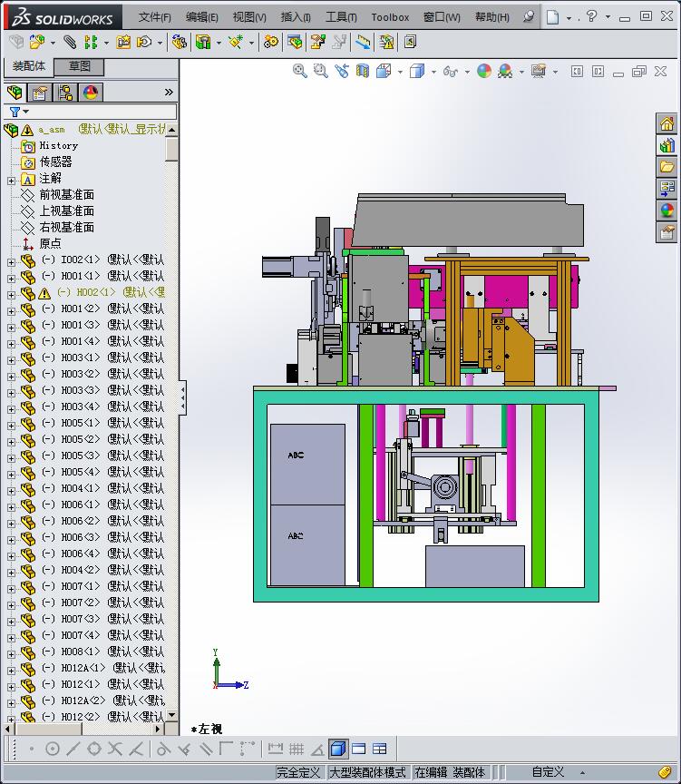
Task: Open the DisplayManager tab
Action: click(91, 93)
